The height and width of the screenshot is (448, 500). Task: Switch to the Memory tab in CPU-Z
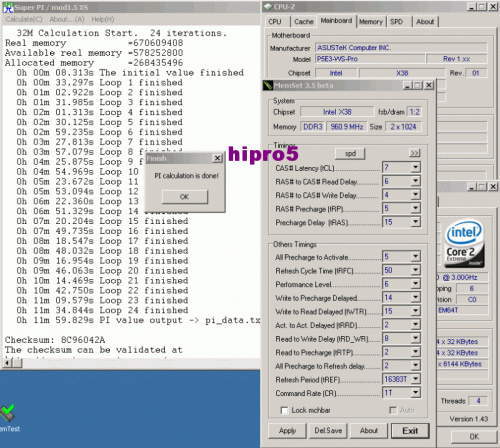click(x=371, y=22)
